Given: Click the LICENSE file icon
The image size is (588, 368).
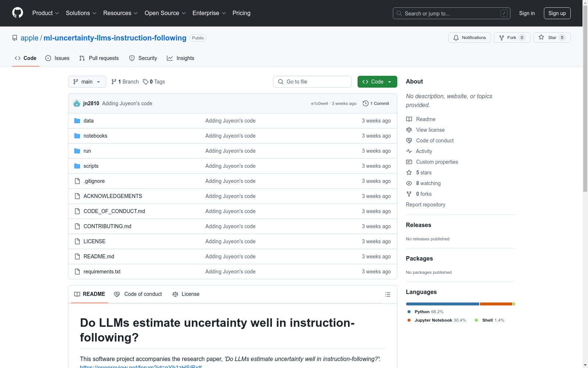Looking at the screenshot, I should [77, 241].
